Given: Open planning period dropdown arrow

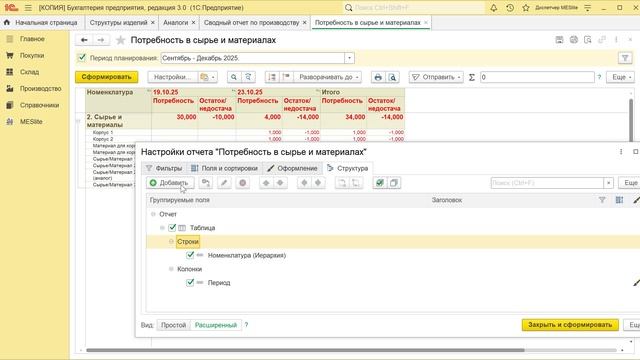Looking at the screenshot, I should (349, 58).
